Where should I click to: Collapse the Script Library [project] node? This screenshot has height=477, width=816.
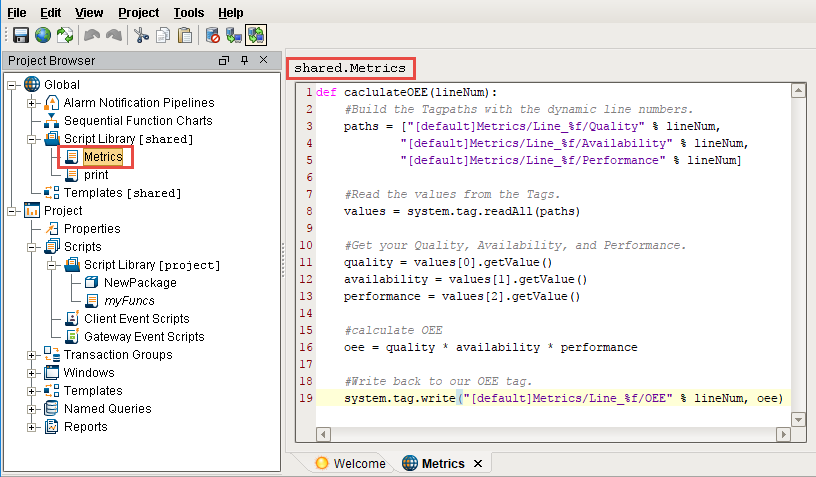tap(52, 265)
